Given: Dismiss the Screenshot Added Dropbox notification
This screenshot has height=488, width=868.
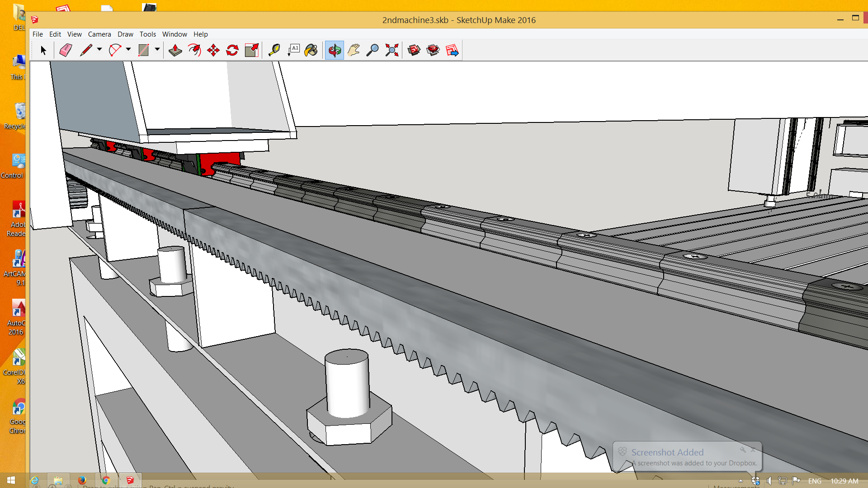Looking at the screenshot, I should (753, 450).
